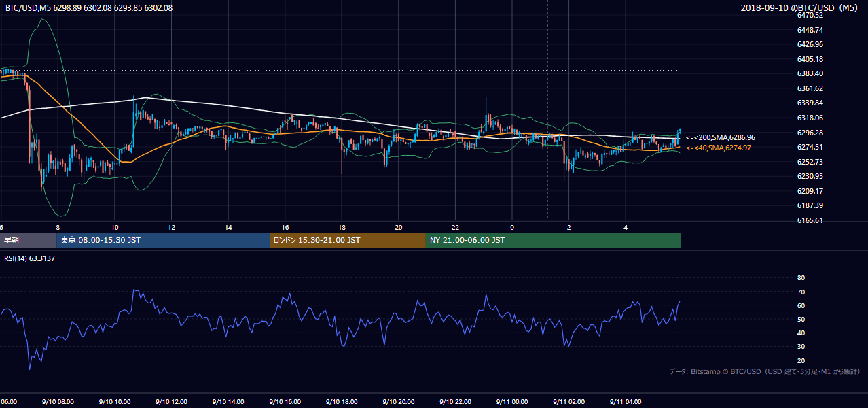Click bottom time label 9/10 12:00
The height and width of the screenshot is (408, 868).
point(171,402)
